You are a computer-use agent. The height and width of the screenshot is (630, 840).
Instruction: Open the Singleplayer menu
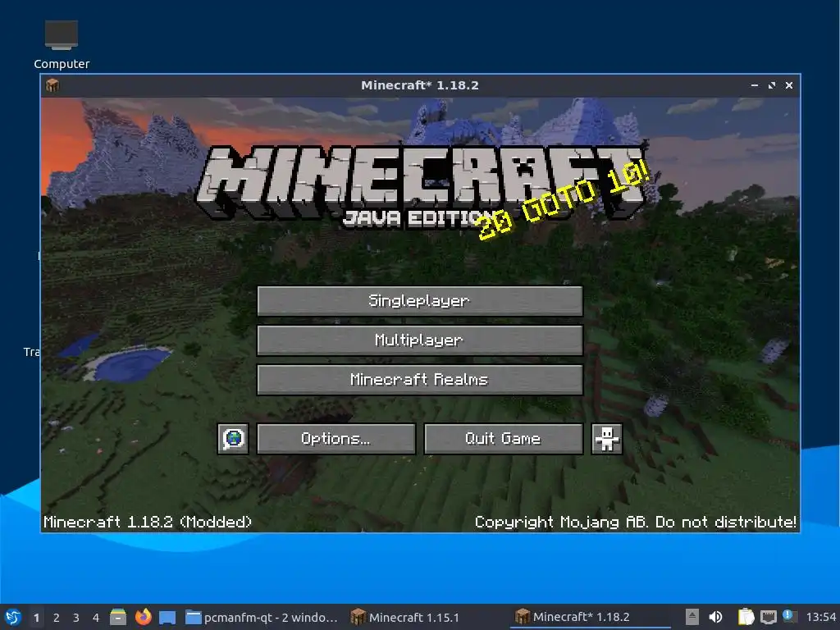click(x=419, y=300)
